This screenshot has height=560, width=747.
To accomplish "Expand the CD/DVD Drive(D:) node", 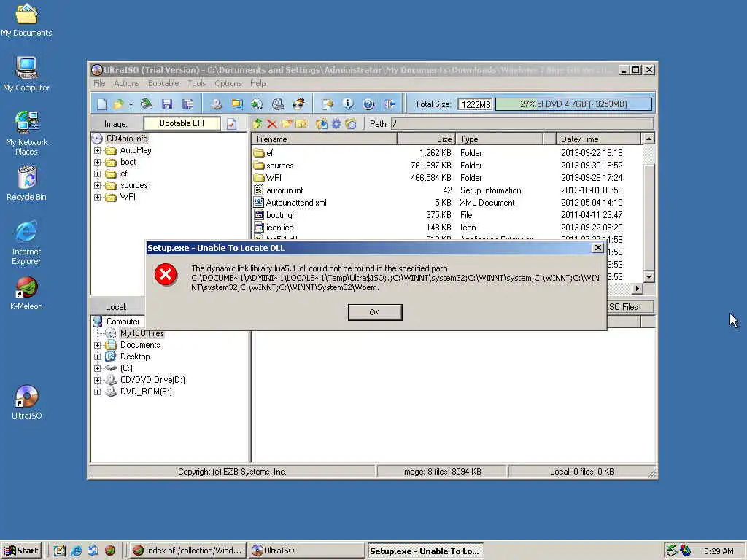I will click(97, 380).
